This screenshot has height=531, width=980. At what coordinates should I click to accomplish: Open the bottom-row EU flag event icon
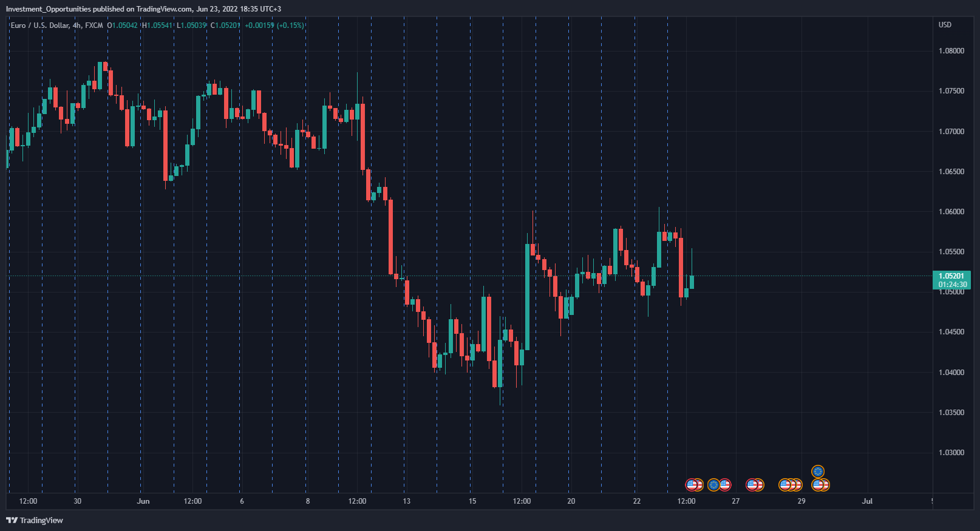[713, 485]
